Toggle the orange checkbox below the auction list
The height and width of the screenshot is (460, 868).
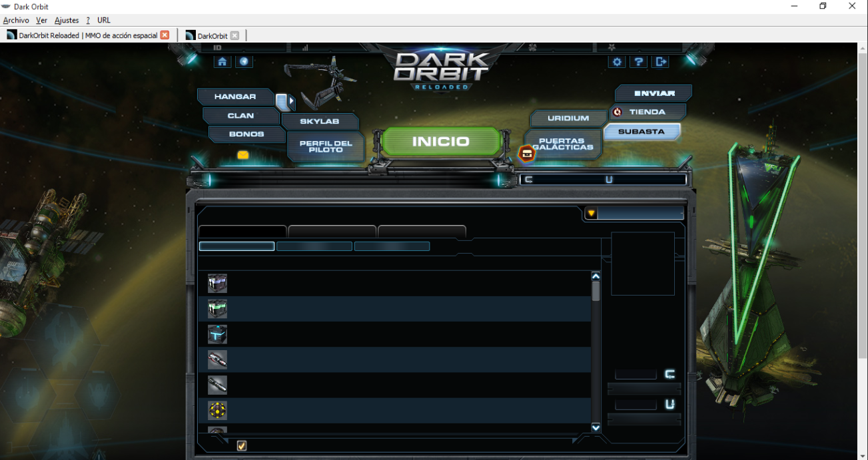[242, 445]
